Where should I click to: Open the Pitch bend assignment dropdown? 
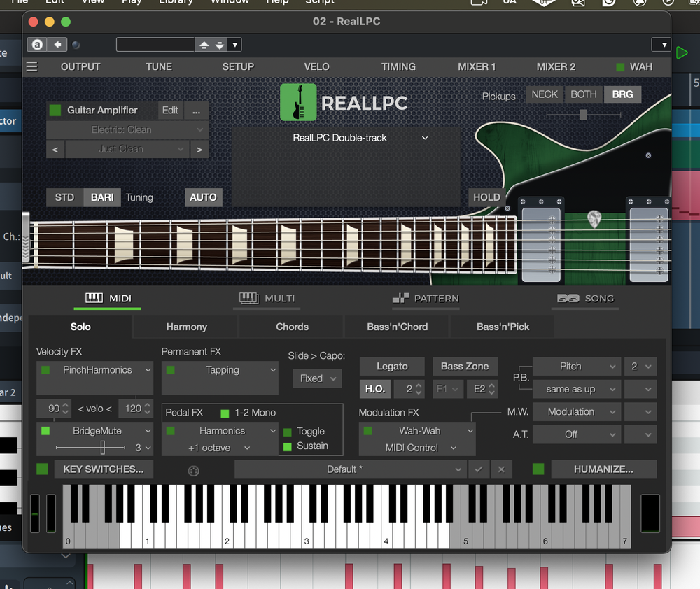[576, 367]
